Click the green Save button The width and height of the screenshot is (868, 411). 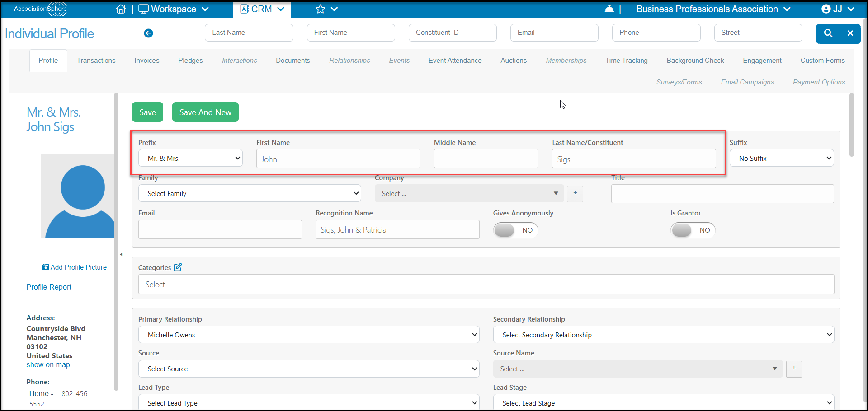(147, 112)
